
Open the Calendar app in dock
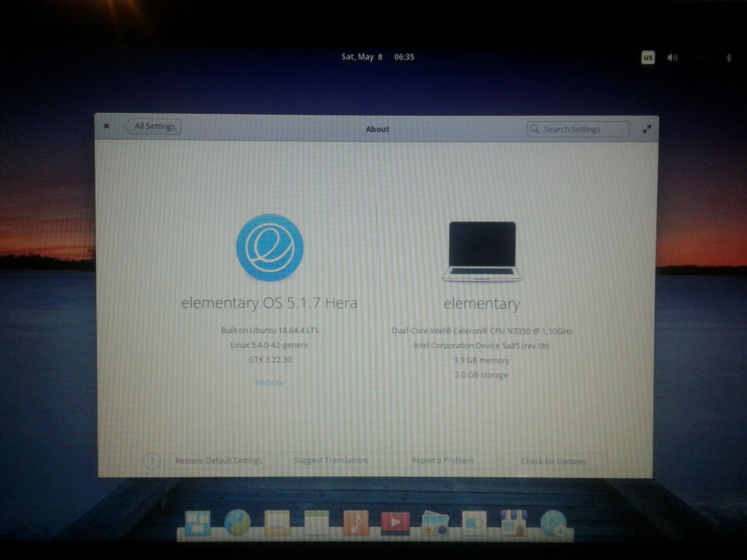point(316,523)
